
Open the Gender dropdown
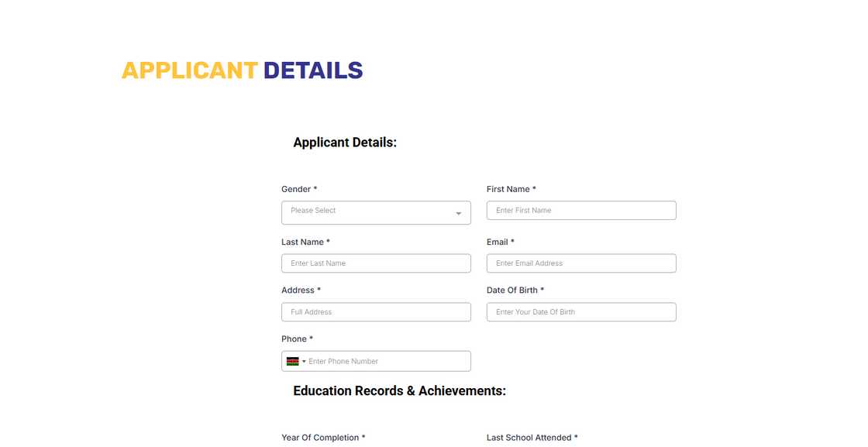376,212
